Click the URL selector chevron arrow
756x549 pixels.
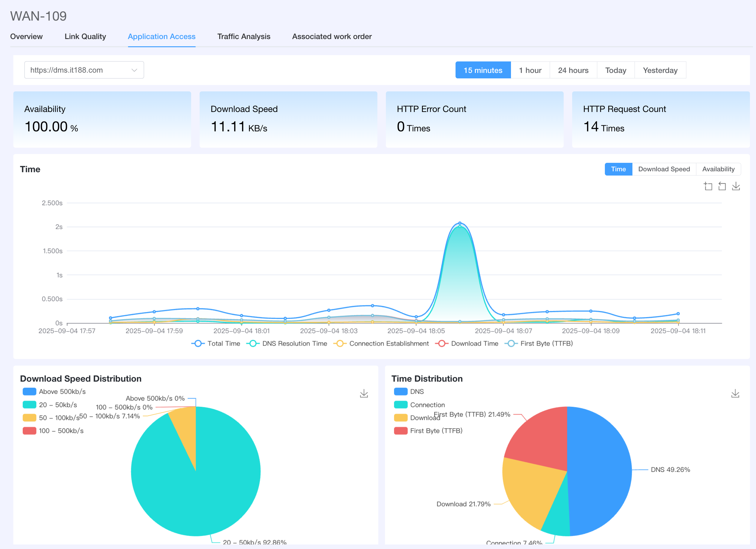[x=134, y=70]
